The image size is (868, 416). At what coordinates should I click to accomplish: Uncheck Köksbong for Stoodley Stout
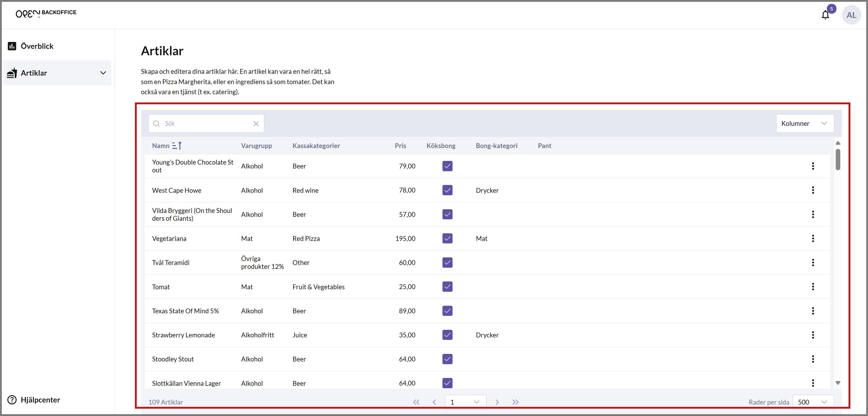tap(447, 359)
